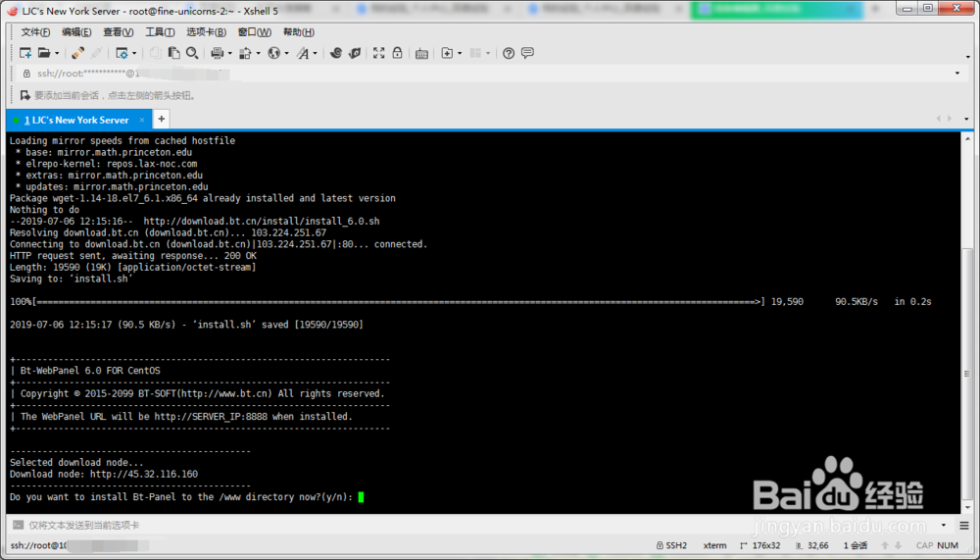Launch Xftp via swirl icon
Viewport: 980px width, 560px height.
(x=335, y=53)
